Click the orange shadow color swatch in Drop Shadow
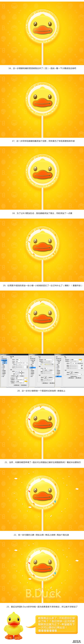Image resolution: width=84 pixels, height=644 pixels. 80,360
